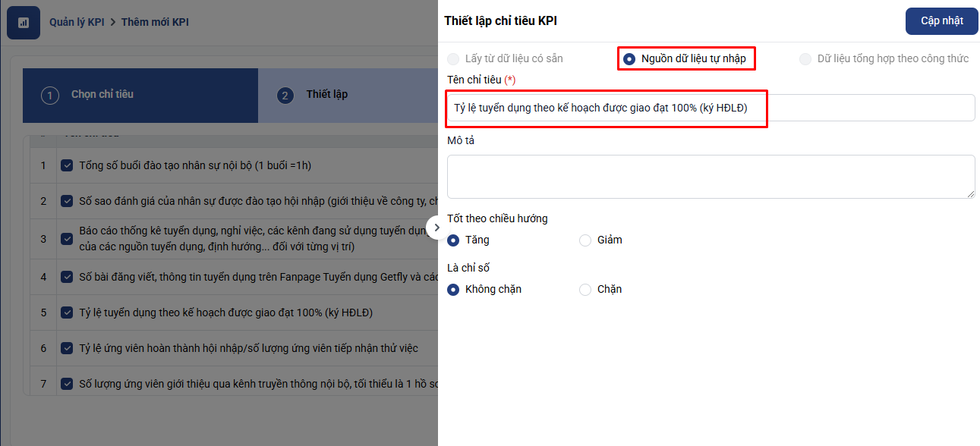The height and width of the screenshot is (446, 980).
Task: Choose Dữ liệu tổng hợp theo công thức
Action: point(805,59)
